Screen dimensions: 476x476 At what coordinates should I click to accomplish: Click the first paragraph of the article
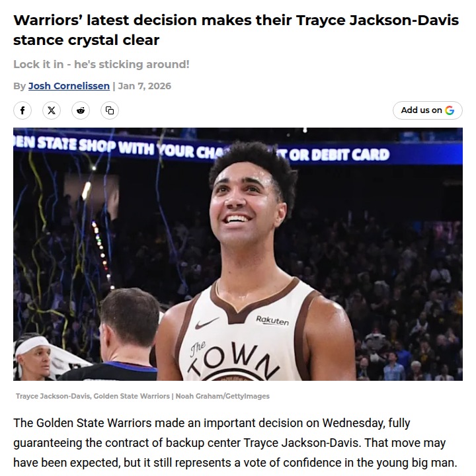(235, 443)
